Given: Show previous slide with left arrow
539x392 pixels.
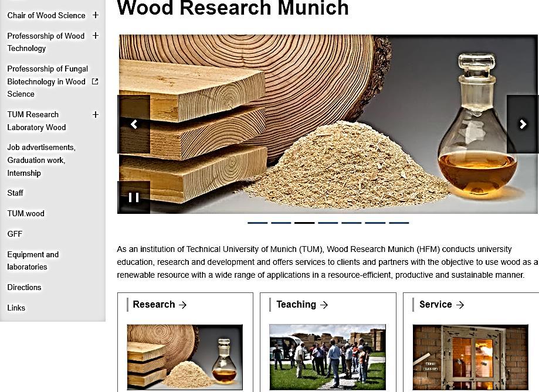Looking at the screenshot, I should [134, 124].
